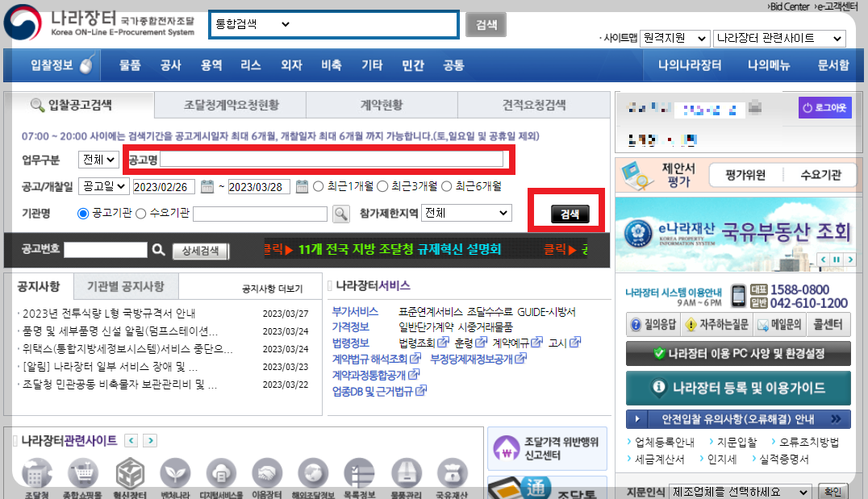Image resolution: width=868 pixels, height=499 pixels.
Task: Go to previous banner slide
Action: (x=823, y=260)
